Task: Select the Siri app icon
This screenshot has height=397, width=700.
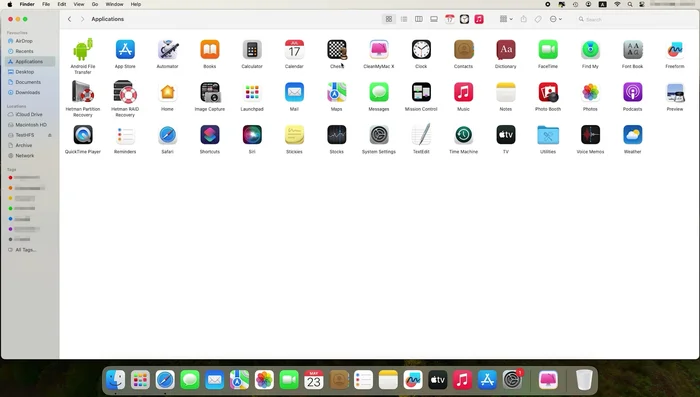Action: 252,135
